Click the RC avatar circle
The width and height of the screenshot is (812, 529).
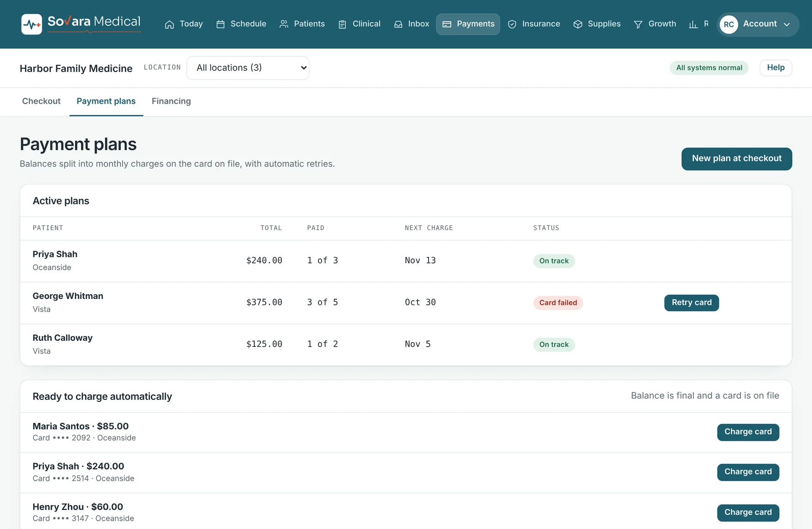click(x=729, y=24)
